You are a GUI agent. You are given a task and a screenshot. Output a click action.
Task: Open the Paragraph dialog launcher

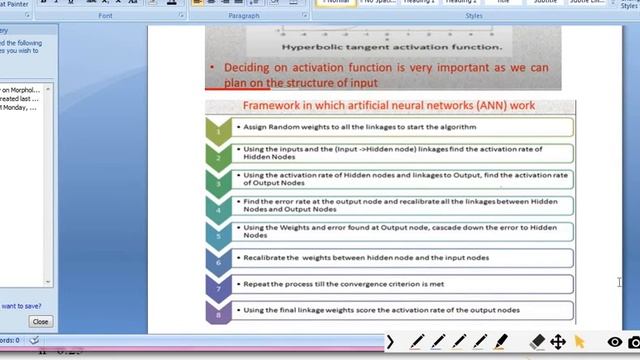coord(304,15)
